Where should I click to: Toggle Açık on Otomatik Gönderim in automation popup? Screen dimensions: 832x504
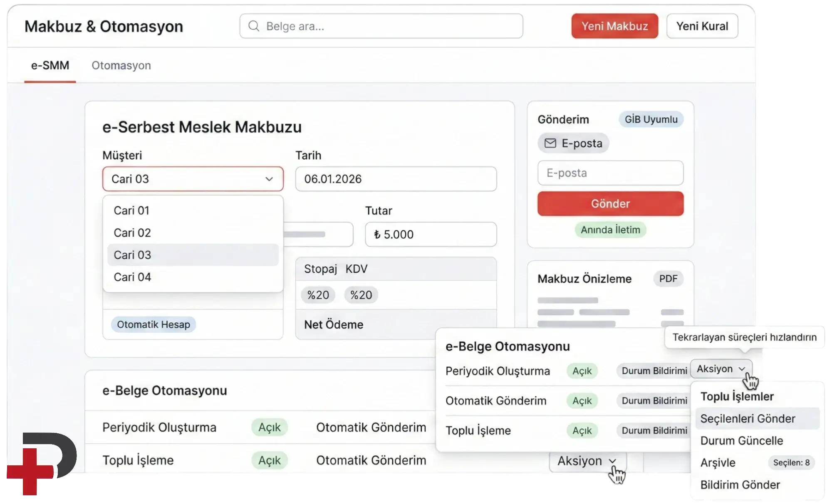[x=582, y=401]
